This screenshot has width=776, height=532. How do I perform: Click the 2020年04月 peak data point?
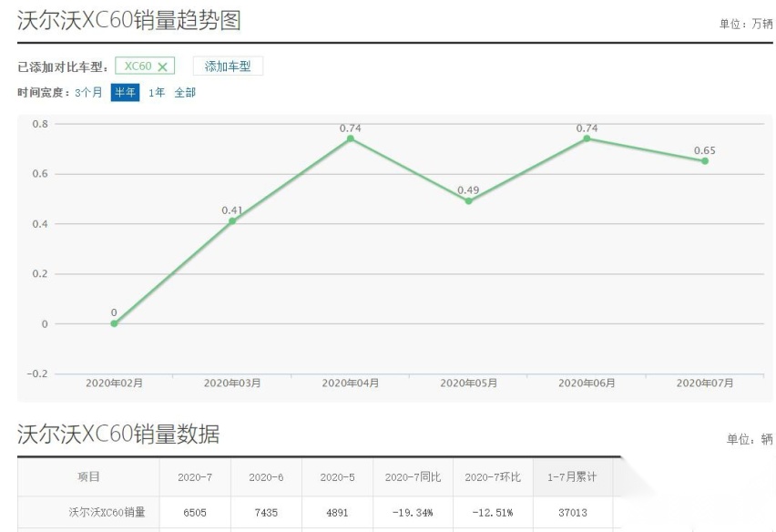tap(351, 138)
